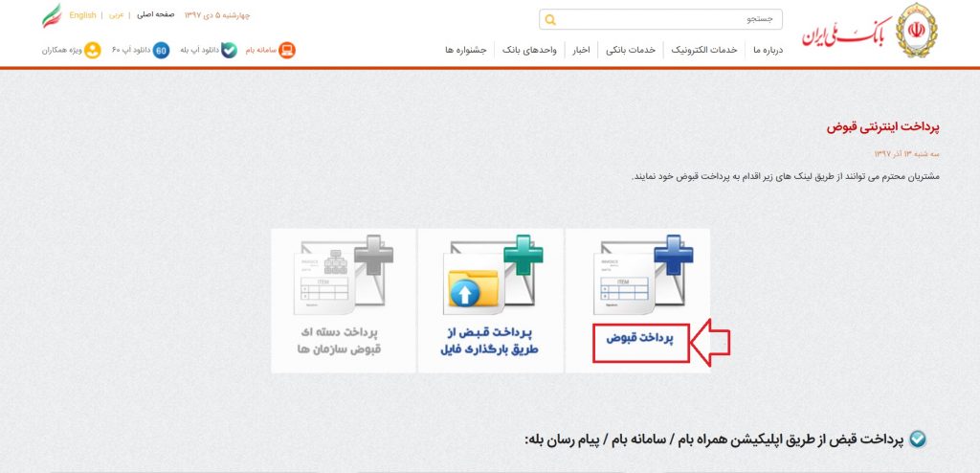The image size is (980, 473).
Task: Open the خدمات الکترونیک menu
Action: pos(704,50)
